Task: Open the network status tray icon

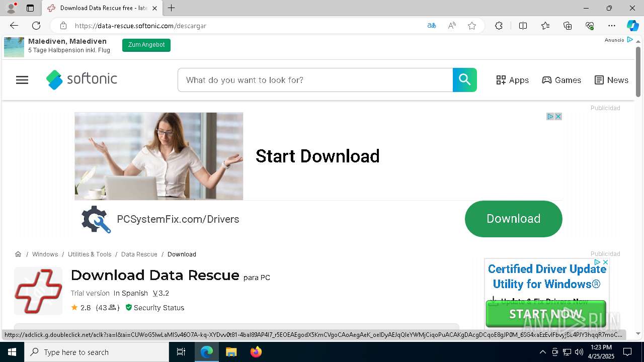Action: (x=567, y=352)
